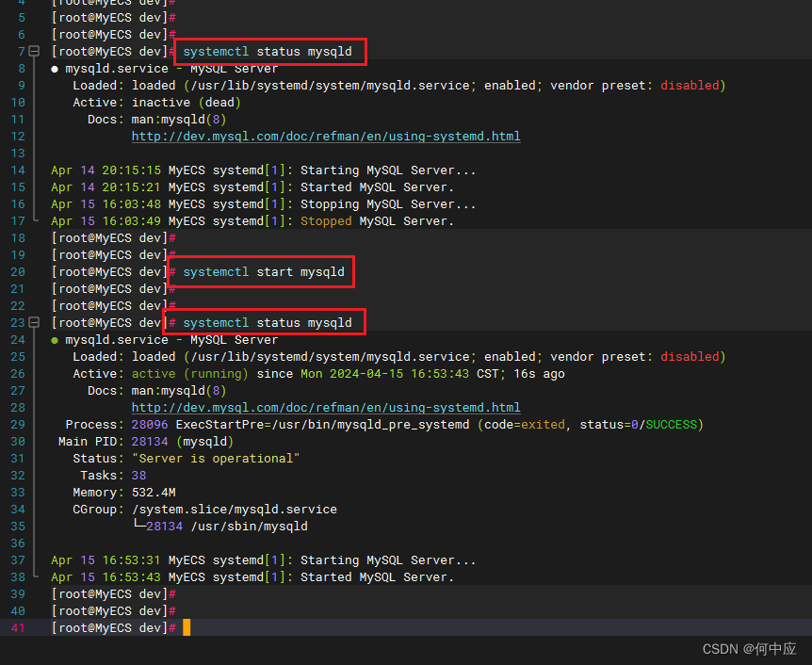
Task: Click '/system.slice/mysqld.service' CGroup path
Action: coord(234,510)
